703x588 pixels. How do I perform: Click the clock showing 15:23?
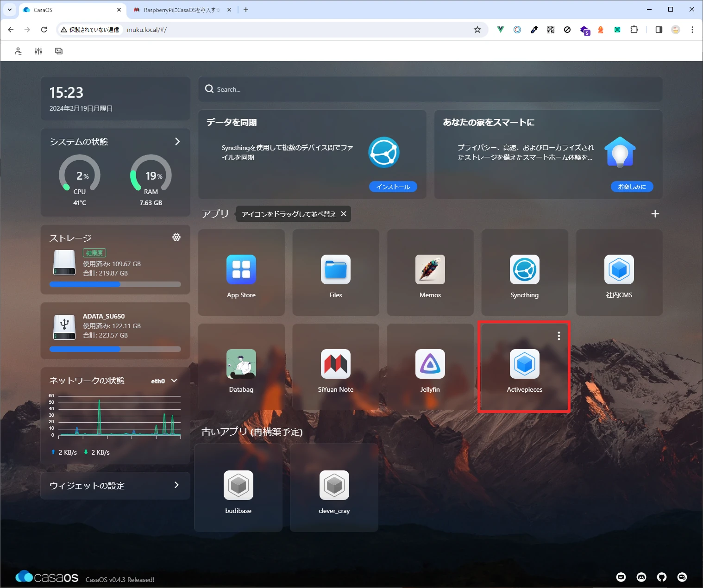point(66,93)
